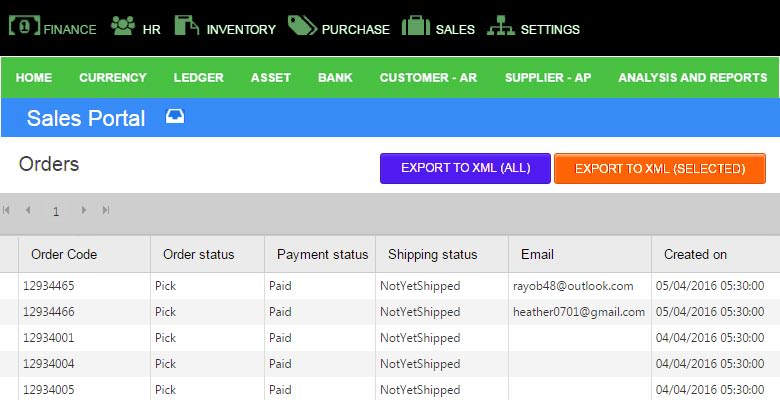This screenshot has width=780, height=400.
Task: Click the HR people icon
Action: 123,25
